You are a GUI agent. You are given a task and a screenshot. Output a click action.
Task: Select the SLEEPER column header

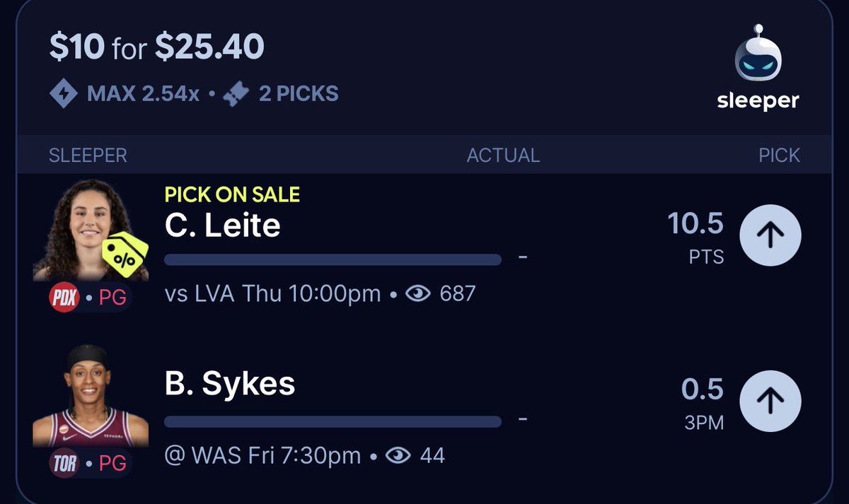88,156
